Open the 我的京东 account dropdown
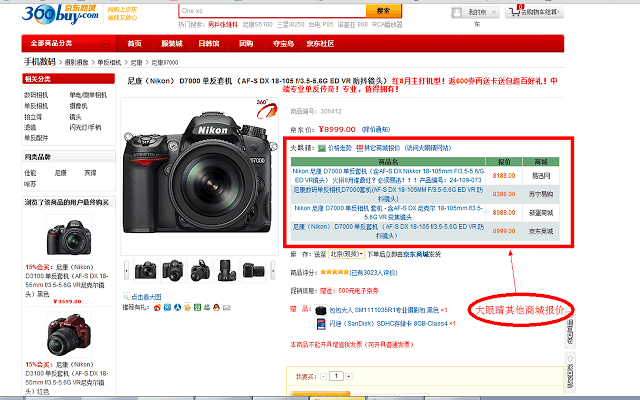This screenshot has height=400, width=640. click(476, 12)
